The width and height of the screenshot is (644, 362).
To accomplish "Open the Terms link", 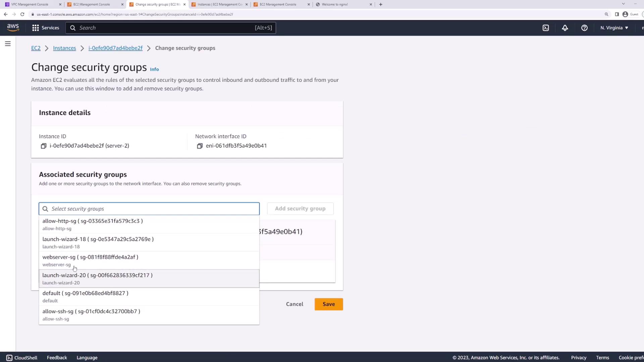I will pos(602,358).
